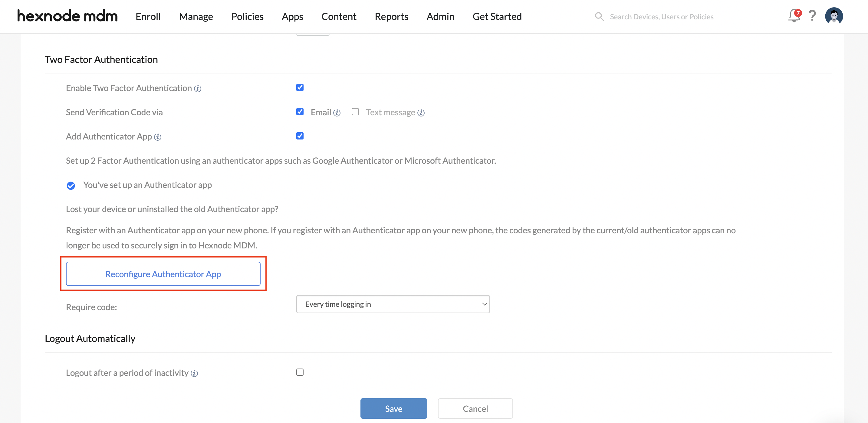Open the Content menu
The image size is (868, 423).
tap(339, 17)
